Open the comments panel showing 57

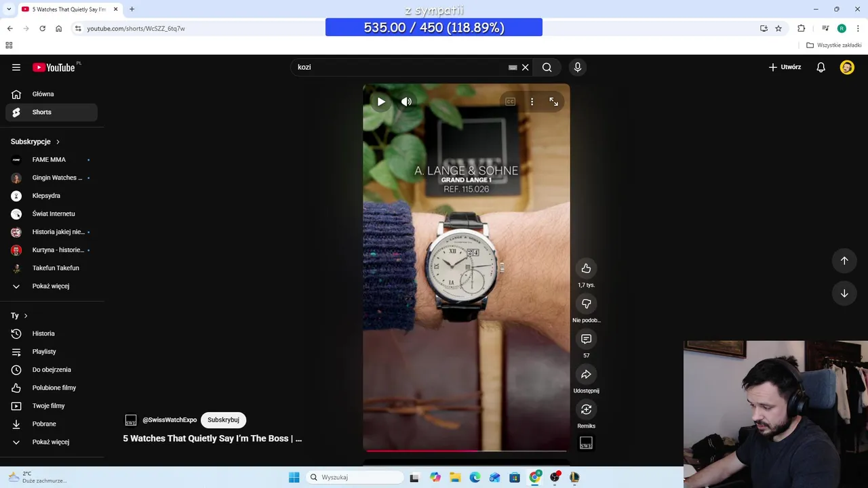[587, 339]
